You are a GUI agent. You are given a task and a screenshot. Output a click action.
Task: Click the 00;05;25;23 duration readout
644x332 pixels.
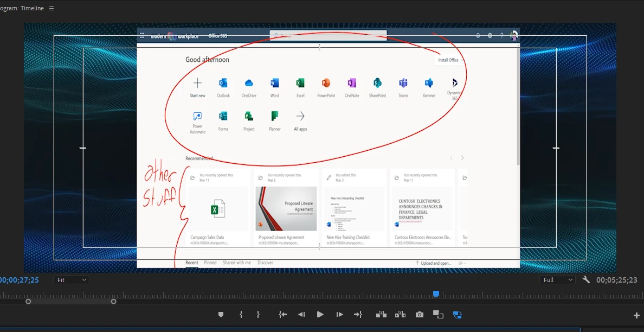(617, 280)
